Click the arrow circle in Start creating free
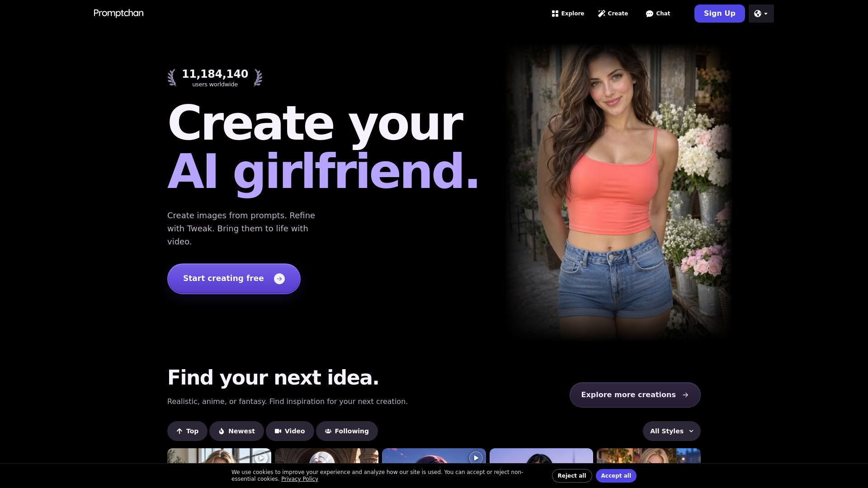The width and height of the screenshot is (868, 488). [279, 279]
